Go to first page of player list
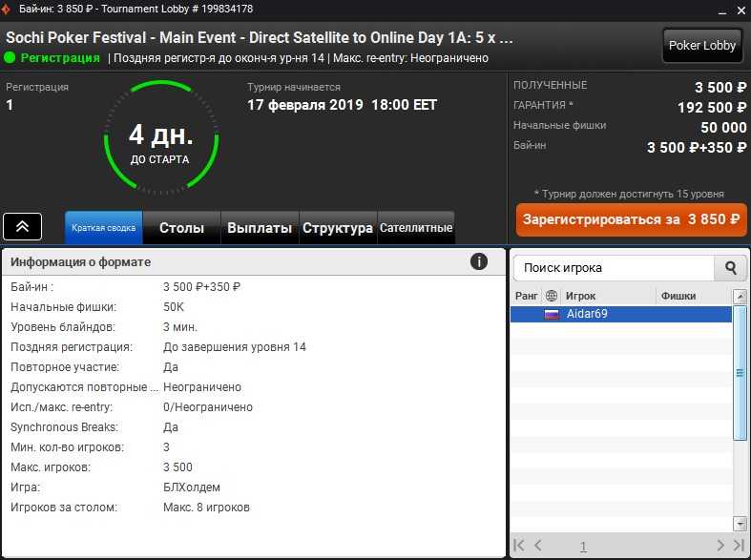The image size is (751, 560). (x=519, y=545)
